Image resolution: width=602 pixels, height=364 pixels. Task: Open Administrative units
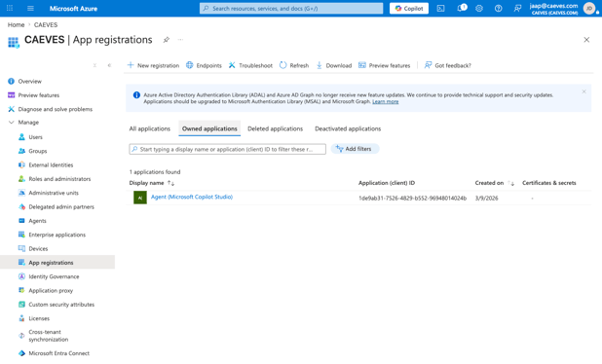49,193
